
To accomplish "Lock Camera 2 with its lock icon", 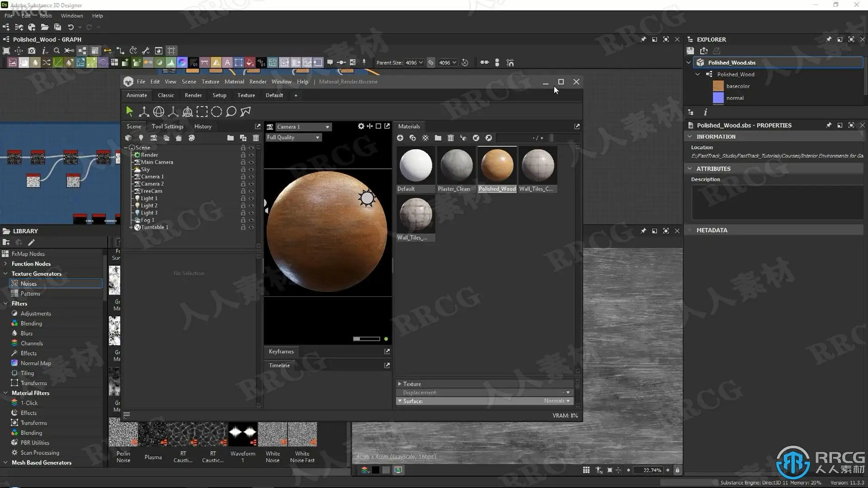I will 243,184.
